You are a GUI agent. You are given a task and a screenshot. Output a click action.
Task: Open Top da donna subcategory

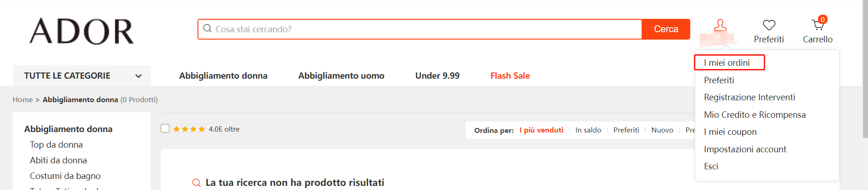[x=56, y=144]
